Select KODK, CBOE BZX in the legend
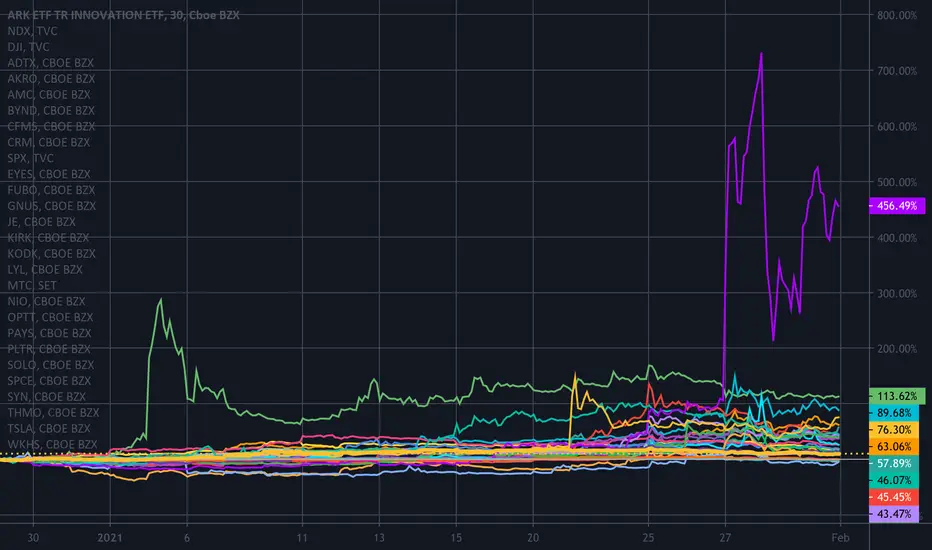This screenshot has height=550, width=932. point(52,253)
